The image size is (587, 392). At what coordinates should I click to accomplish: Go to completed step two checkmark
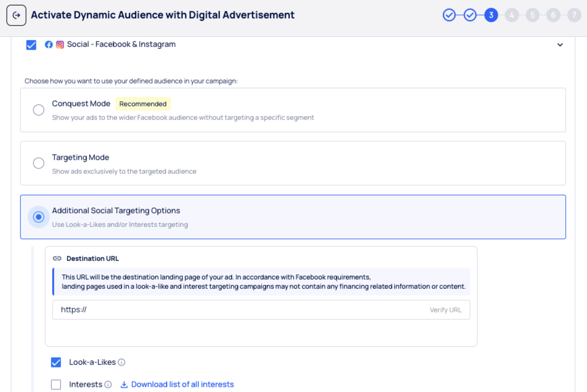(470, 15)
